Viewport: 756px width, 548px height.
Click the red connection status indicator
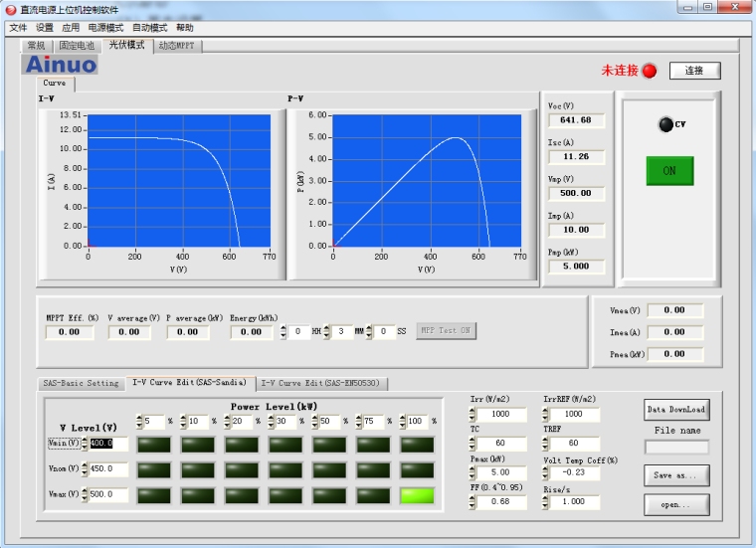point(650,71)
